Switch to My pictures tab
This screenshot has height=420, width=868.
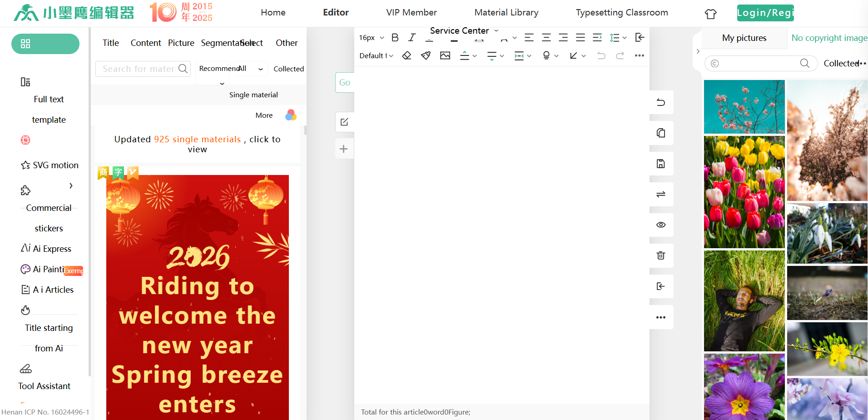coord(744,38)
